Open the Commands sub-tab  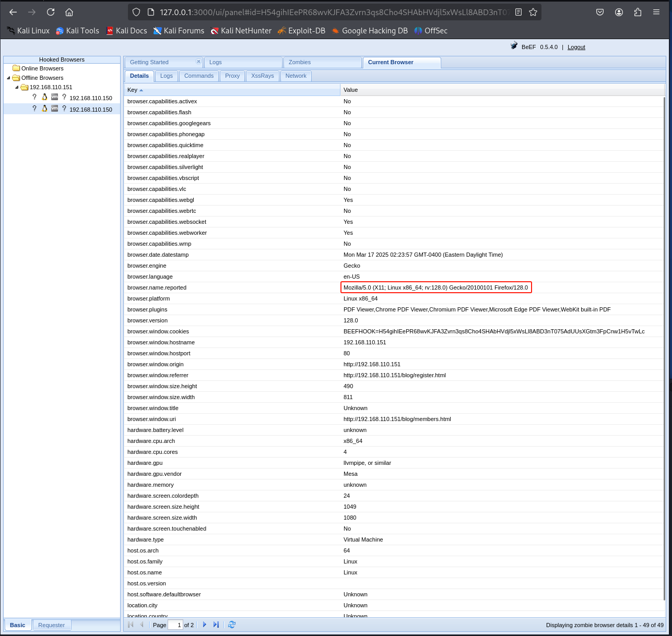pos(199,76)
